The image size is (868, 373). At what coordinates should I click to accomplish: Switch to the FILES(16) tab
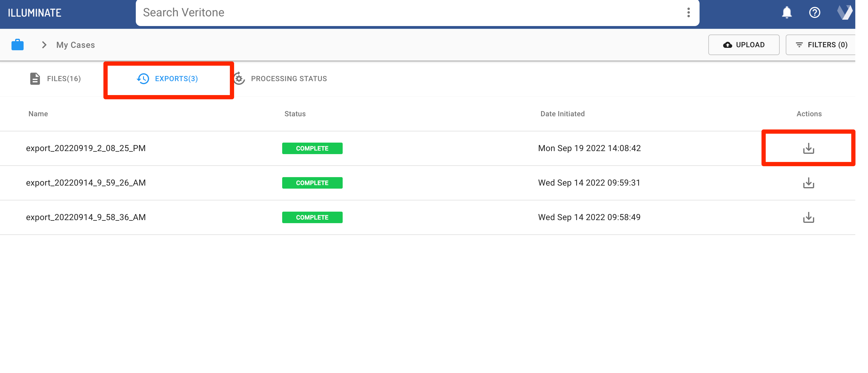click(55, 79)
